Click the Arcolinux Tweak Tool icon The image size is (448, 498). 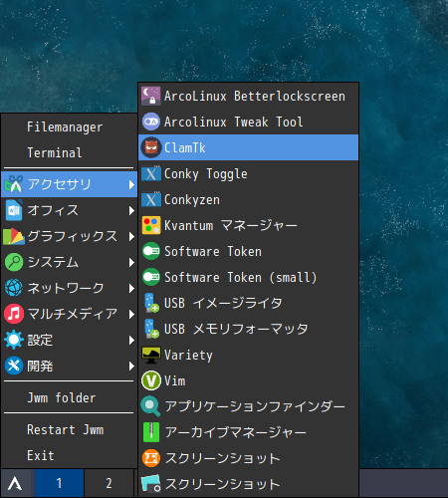tap(151, 122)
